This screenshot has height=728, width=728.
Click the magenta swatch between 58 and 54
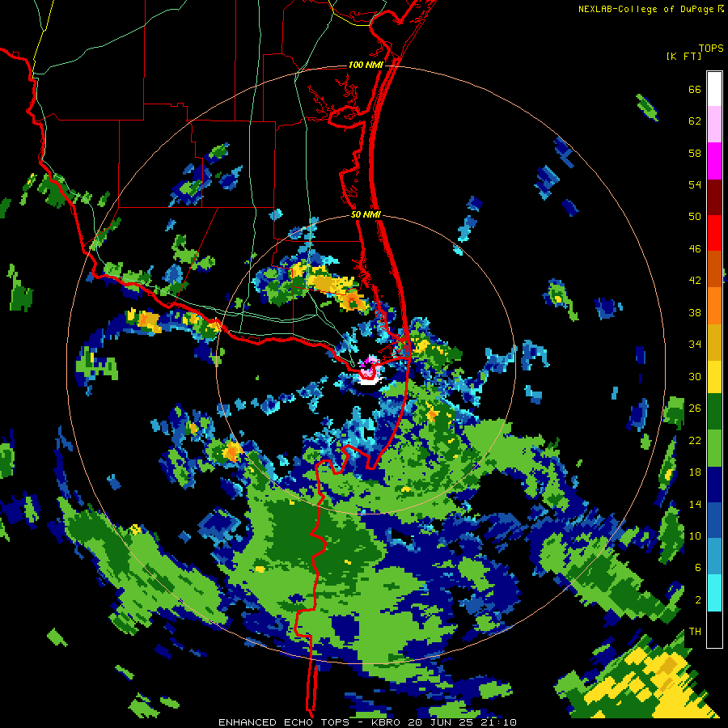(714, 161)
